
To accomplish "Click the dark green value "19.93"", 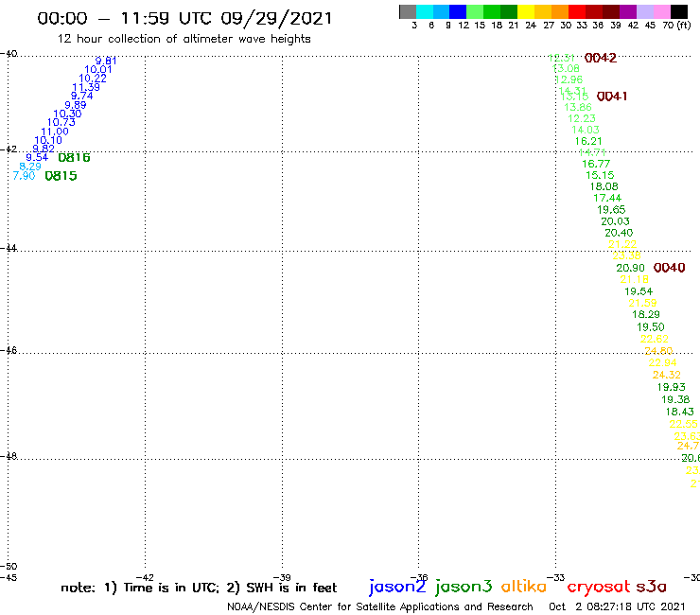I will (x=671, y=387).
